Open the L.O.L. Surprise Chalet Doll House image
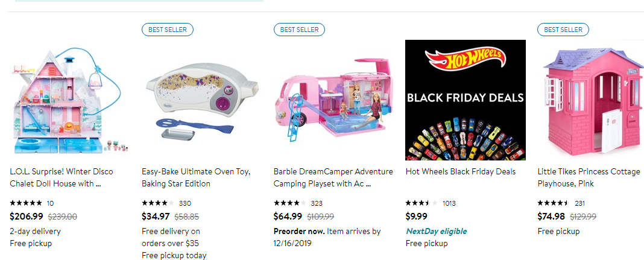The height and width of the screenshot is (260, 644). (x=69, y=100)
